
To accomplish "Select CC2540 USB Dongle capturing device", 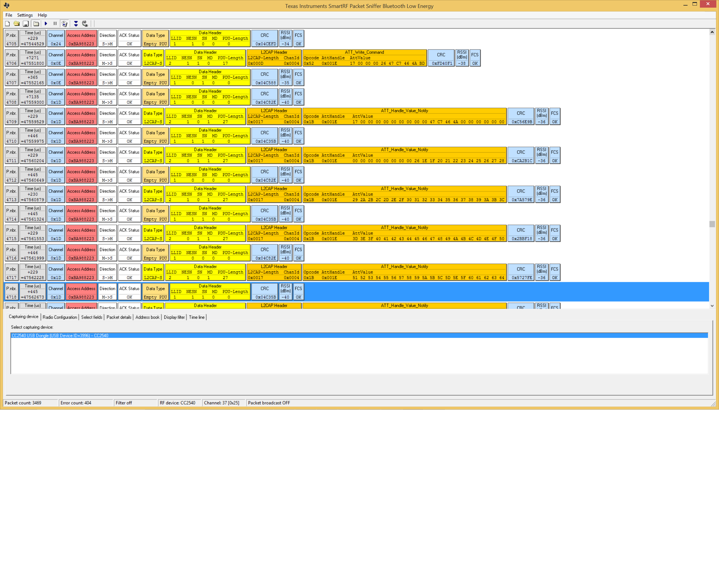I will coord(359,336).
